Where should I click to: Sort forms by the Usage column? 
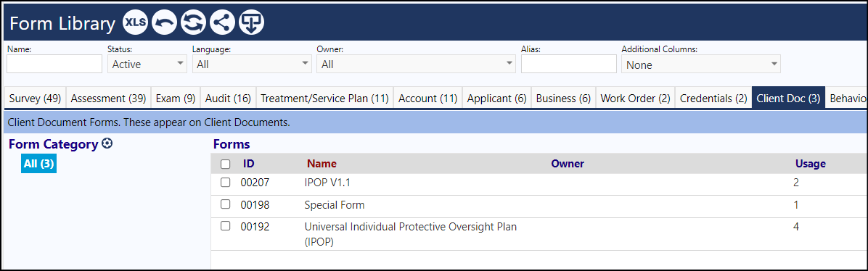(811, 164)
